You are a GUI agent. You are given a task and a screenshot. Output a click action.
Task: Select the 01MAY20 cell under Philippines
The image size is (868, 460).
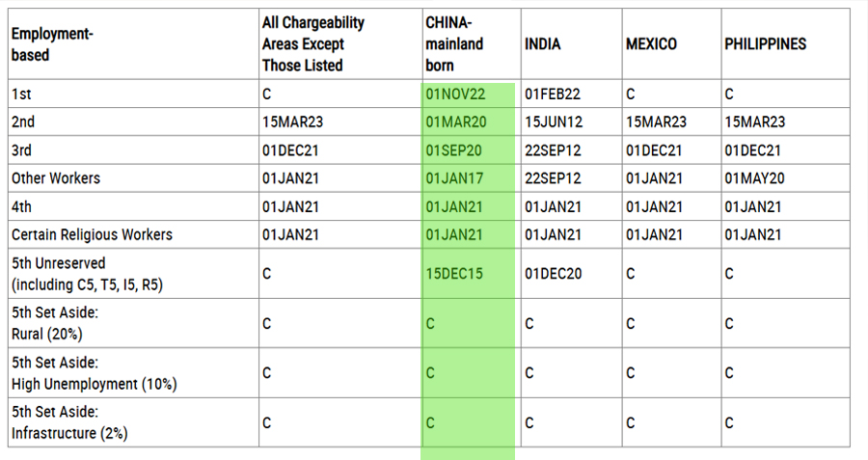tap(754, 178)
